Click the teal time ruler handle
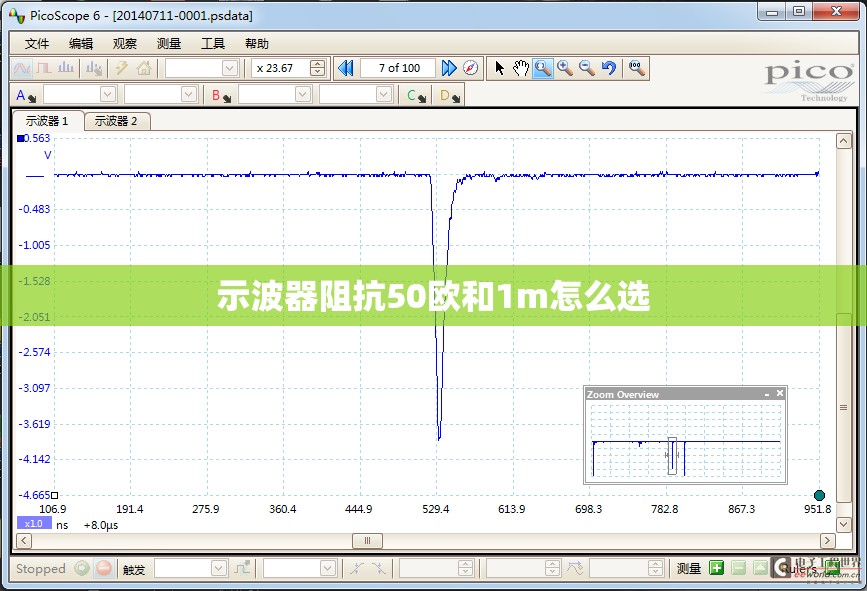The image size is (867, 591). [819, 495]
